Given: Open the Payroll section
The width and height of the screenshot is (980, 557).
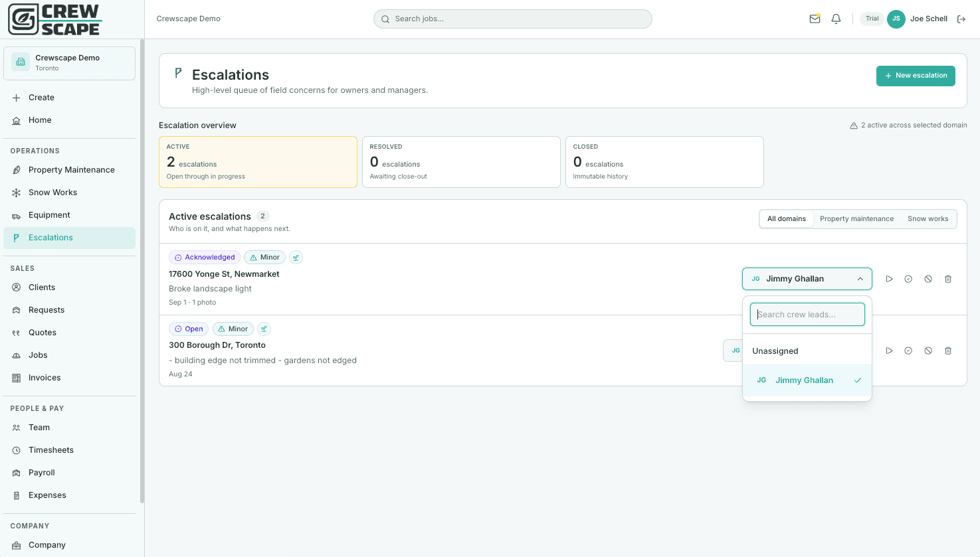Looking at the screenshot, I should tap(69, 473).
